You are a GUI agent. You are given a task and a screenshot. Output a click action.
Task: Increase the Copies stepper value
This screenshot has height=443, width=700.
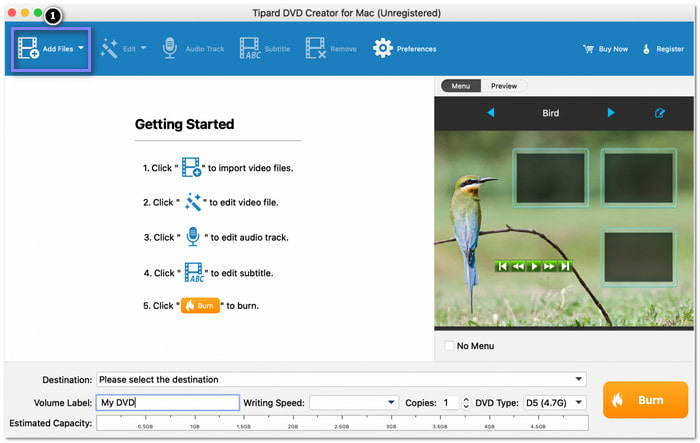tap(466, 399)
